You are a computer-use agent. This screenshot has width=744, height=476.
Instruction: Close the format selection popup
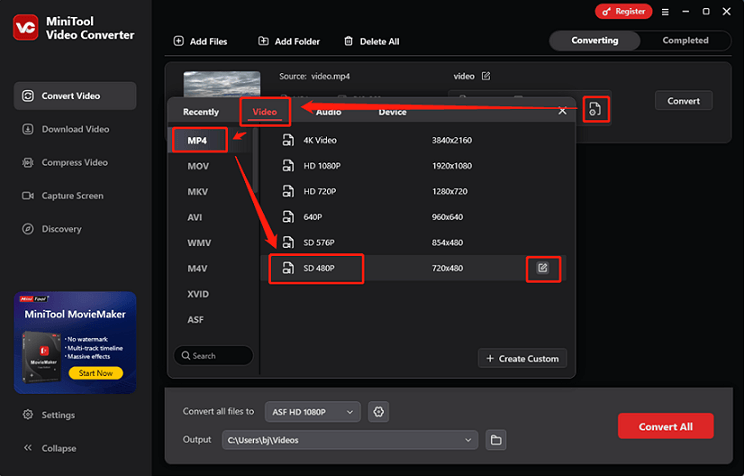(x=562, y=111)
